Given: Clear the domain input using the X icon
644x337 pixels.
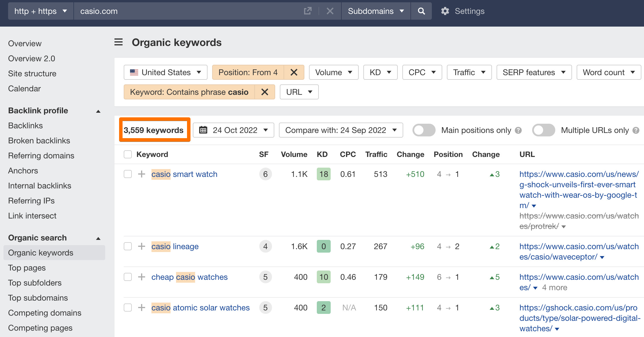Looking at the screenshot, I should 330,11.
